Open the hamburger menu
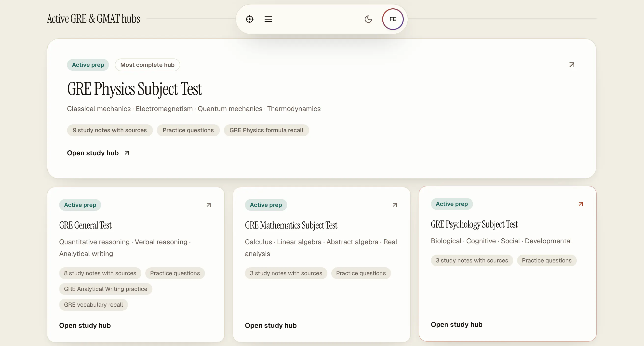Screen dimensions: 644x346 (x=268, y=19)
